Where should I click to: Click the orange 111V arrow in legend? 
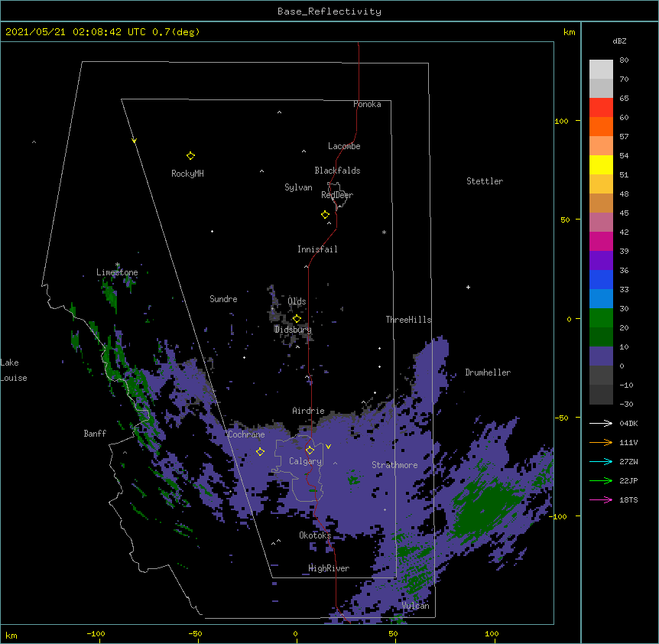tap(601, 442)
